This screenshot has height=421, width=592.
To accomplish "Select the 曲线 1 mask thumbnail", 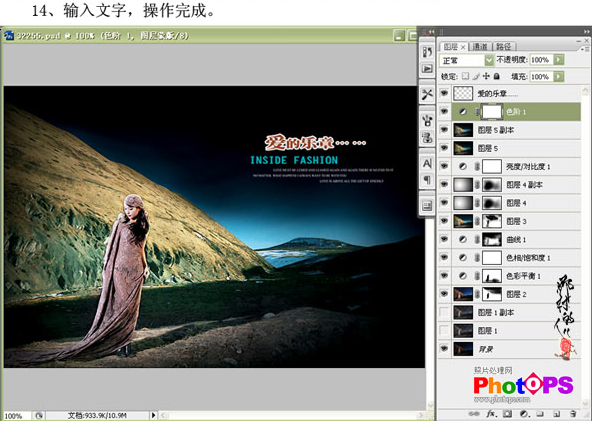I will tap(492, 239).
